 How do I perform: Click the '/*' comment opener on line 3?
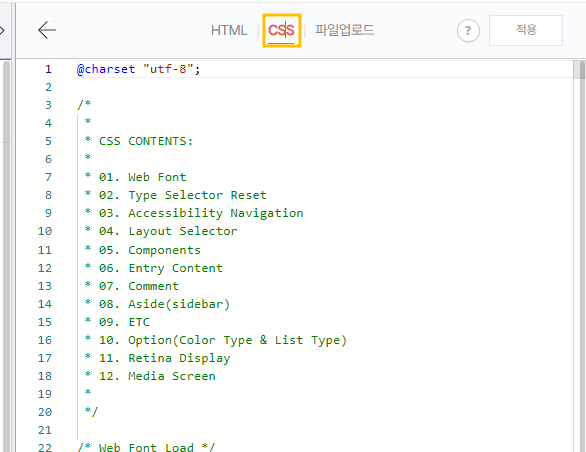pyautogui.click(x=84, y=105)
